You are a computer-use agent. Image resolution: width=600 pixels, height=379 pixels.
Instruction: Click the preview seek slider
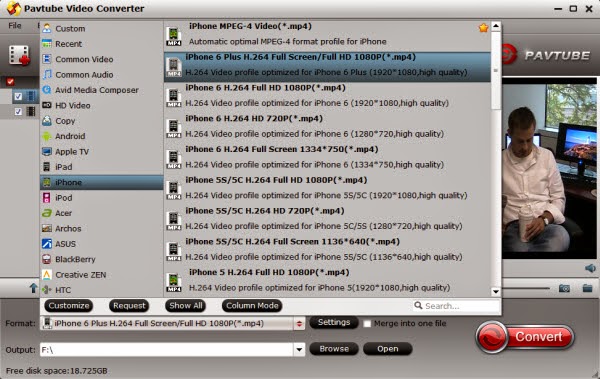[526, 288]
